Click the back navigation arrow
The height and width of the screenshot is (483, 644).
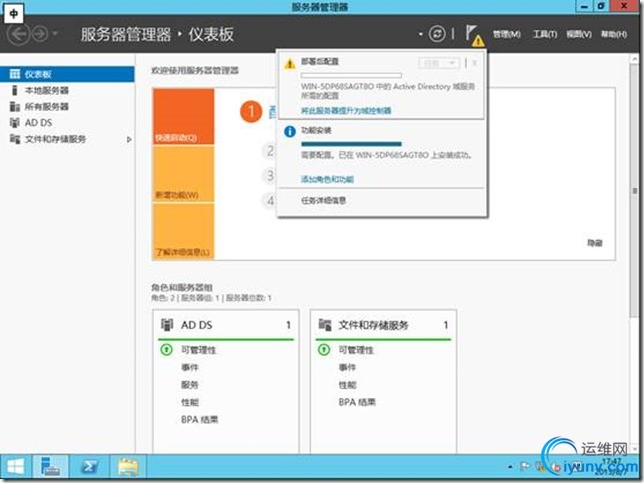coord(19,34)
